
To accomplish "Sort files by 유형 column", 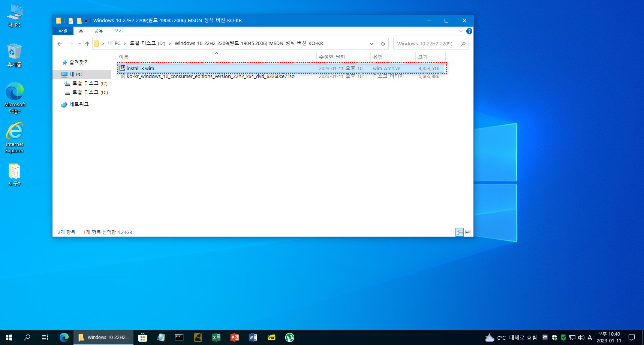I will point(393,57).
